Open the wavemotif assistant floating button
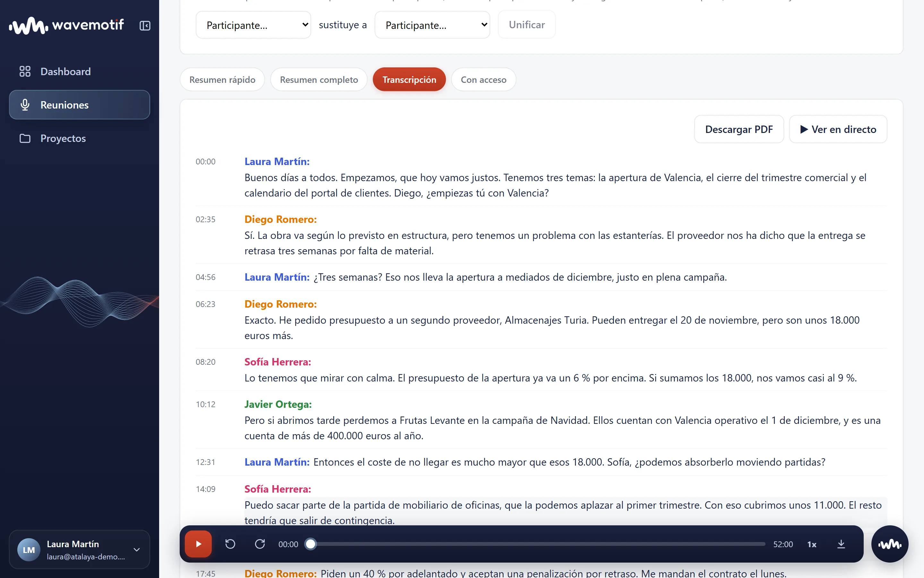Screen dimensions: 924x578 [x=890, y=544]
